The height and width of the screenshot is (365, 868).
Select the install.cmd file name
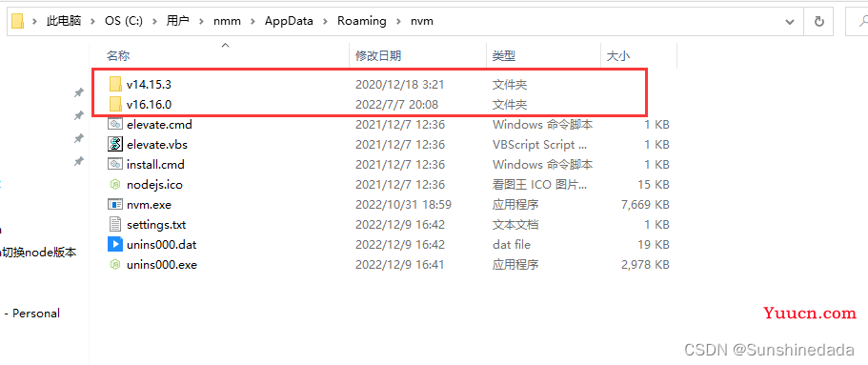(x=155, y=165)
